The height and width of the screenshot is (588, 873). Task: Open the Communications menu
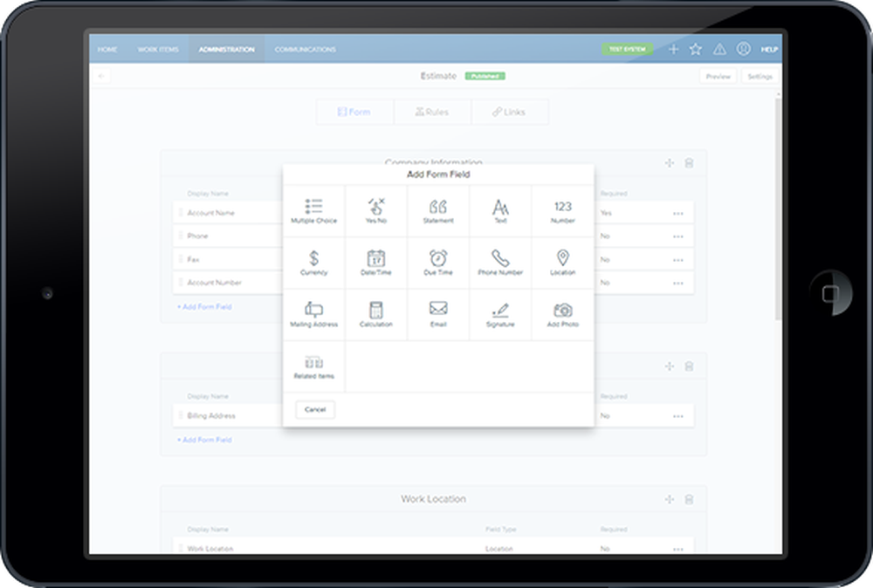305,50
